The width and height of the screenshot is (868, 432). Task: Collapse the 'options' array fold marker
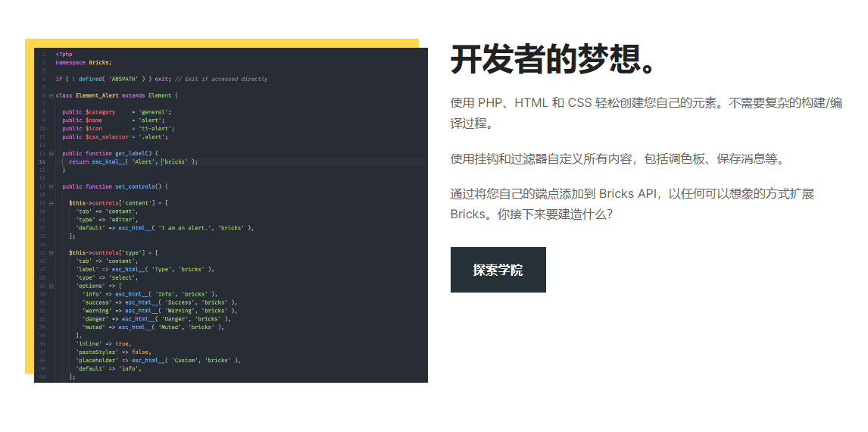pyautogui.click(x=52, y=286)
